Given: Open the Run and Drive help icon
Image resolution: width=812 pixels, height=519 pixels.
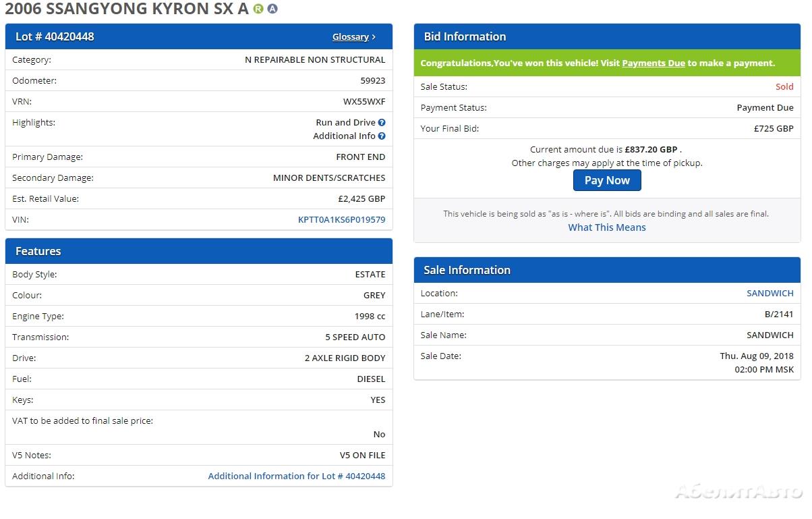Looking at the screenshot, I should coord(382,123).
